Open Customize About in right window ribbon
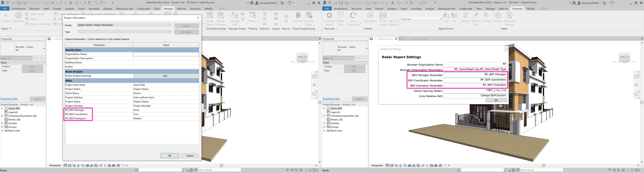Screen dimensions: 644x173 (329, 19)
